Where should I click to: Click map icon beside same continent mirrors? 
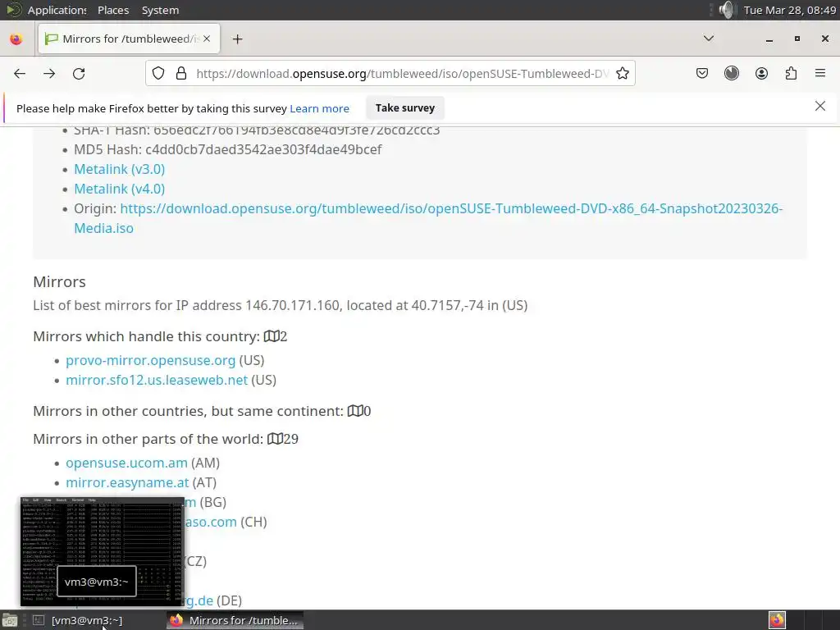[355, 411]
